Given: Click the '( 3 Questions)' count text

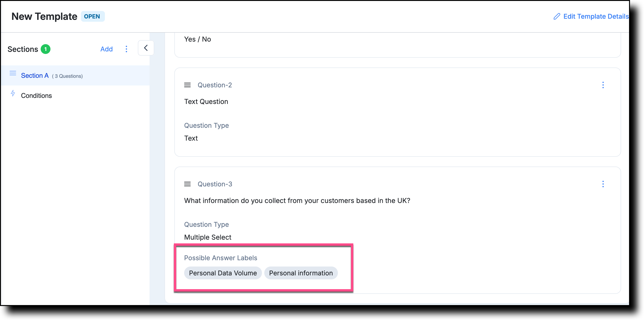Looking at the screenshot, I should (67, 76).
